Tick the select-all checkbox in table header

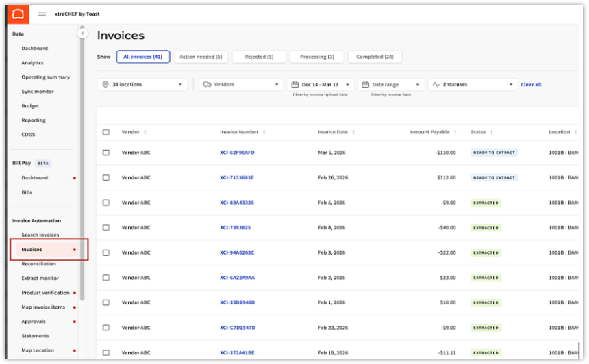(105, 132)
